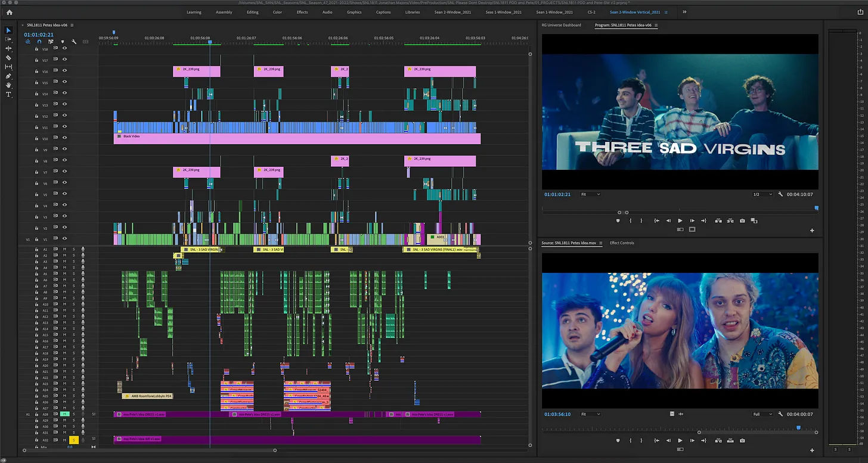Open Source monitor Full resolution dropdown
The height and width of the screenshot is (463, 868).
(763, 414)
